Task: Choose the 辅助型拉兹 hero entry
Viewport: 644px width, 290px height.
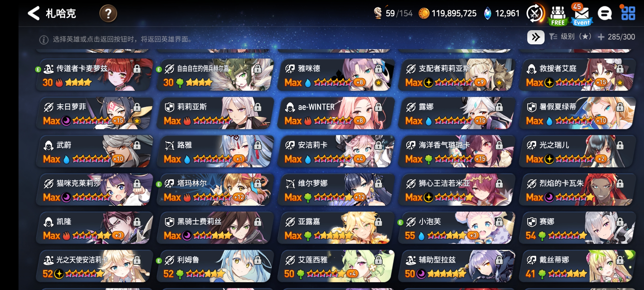Action: point(457,266)
